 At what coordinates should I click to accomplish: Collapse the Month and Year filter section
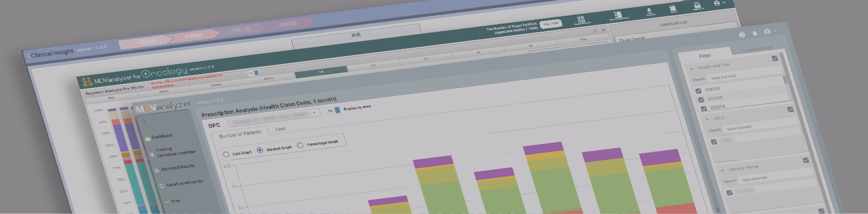[692, 69]
